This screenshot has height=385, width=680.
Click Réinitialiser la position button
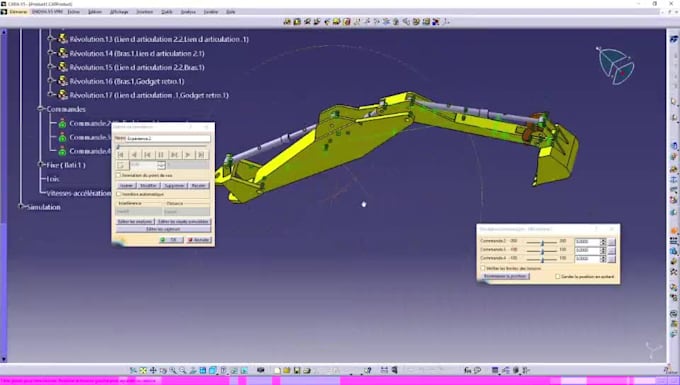(506, 276)
